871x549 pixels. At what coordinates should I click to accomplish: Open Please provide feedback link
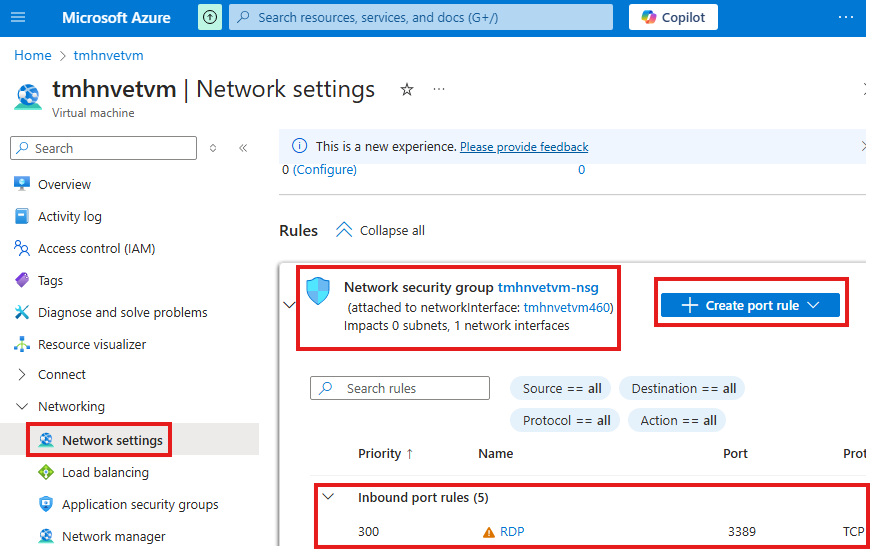pos(524,147)
